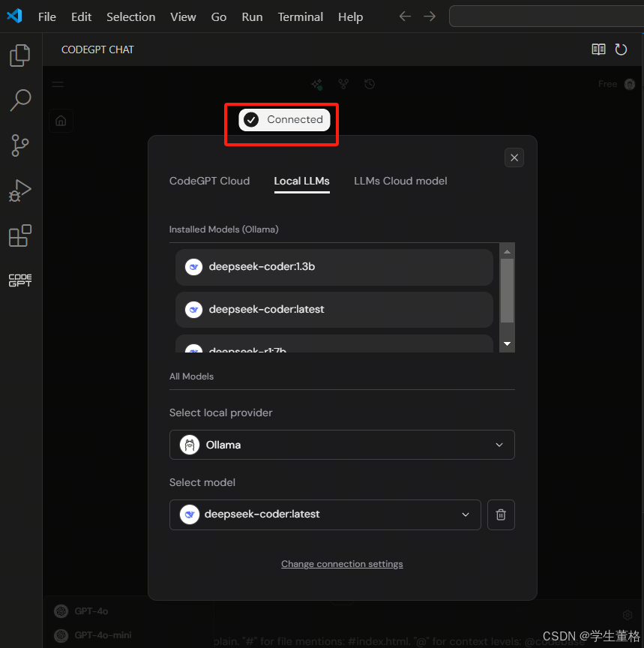Open the Search view icon

[x=19, y=100]
